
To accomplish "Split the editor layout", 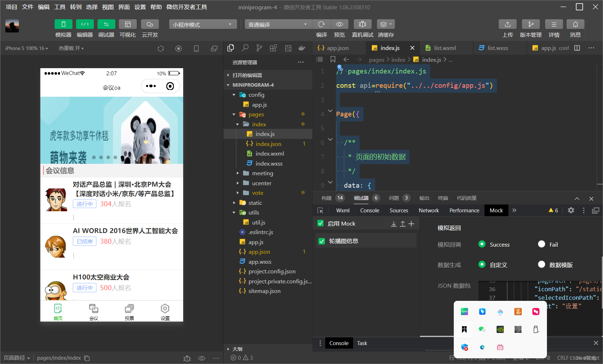I will 577,48.
